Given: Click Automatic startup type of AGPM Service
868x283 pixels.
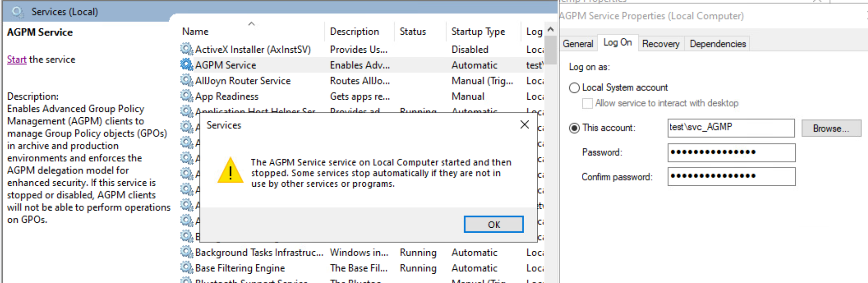Looking at the screenshot, I should point(474,65).
